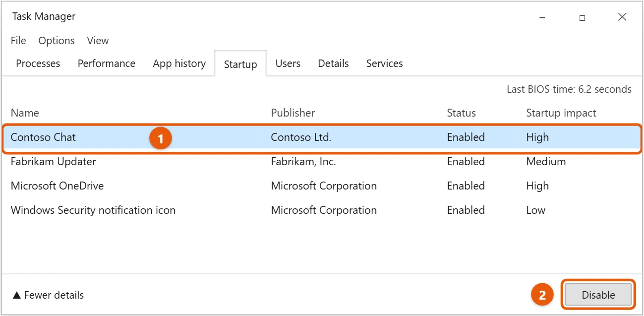Viewport: 644px width, 316px height.
Task: Switch to the Users tab
Action: point(288,63)
